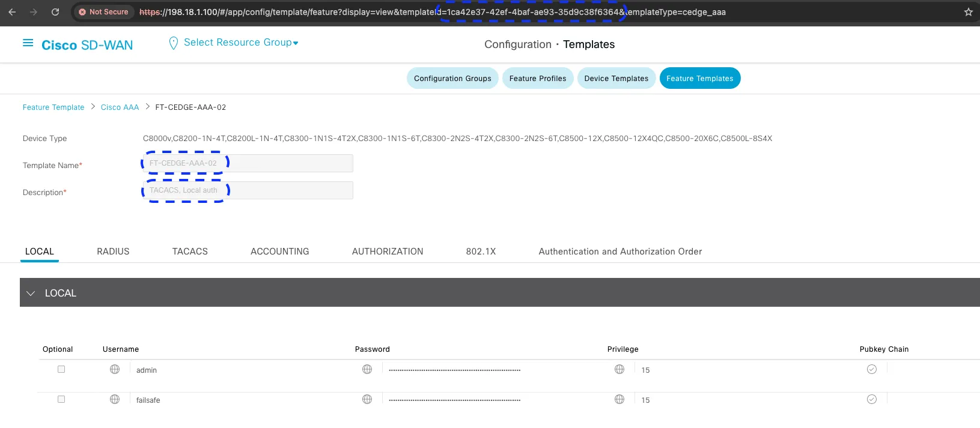Switch to the LOCAL tab

[40, 252]
